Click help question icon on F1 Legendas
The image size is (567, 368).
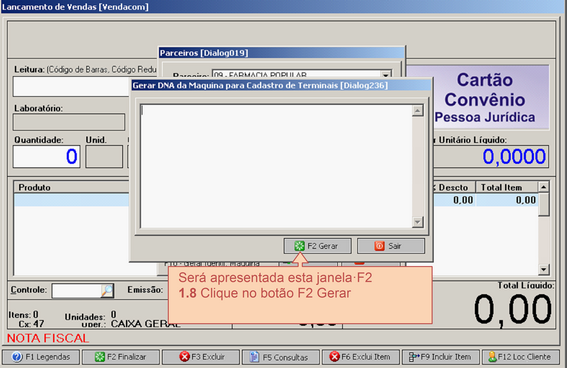tap(17, 357)
